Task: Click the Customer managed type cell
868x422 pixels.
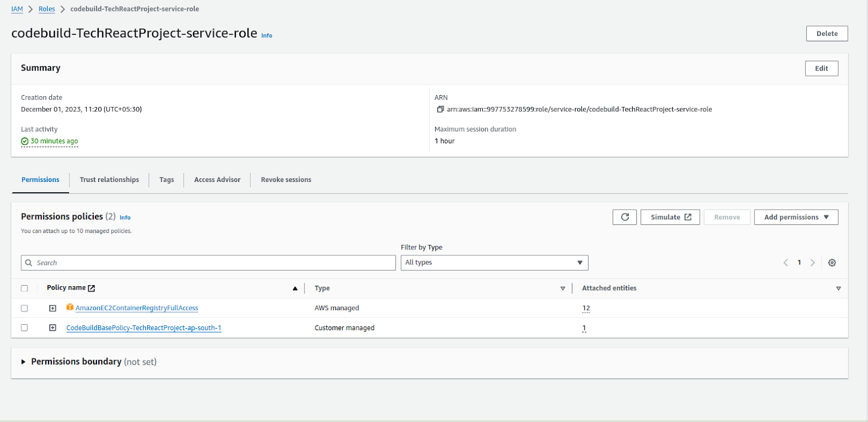Action: pyautogui.click(x=344, y=328)
